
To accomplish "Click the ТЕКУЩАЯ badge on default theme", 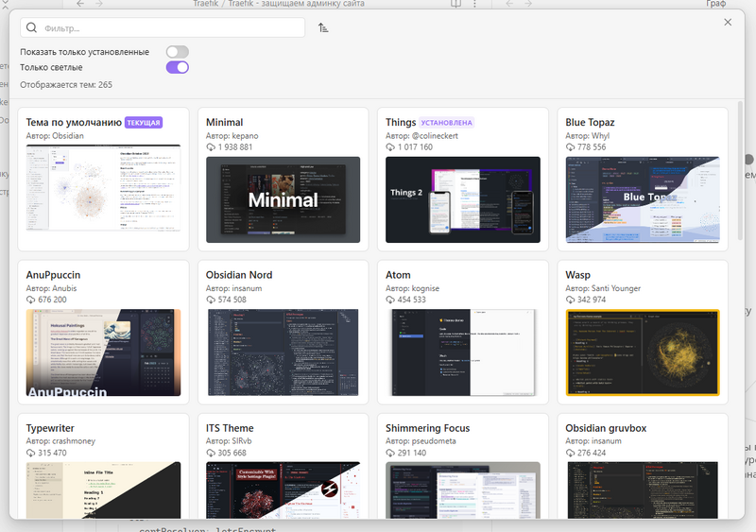I will click(144, 123).
